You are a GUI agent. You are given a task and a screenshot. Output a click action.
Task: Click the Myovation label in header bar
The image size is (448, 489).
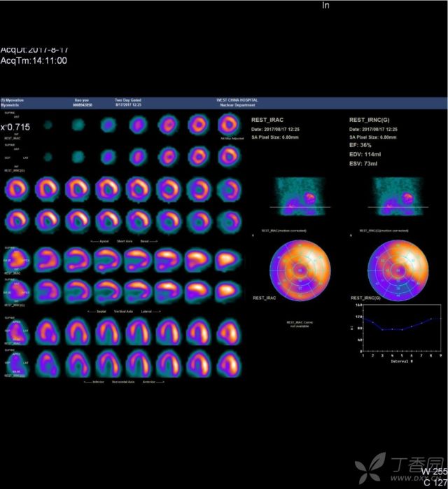coord(12,100)
